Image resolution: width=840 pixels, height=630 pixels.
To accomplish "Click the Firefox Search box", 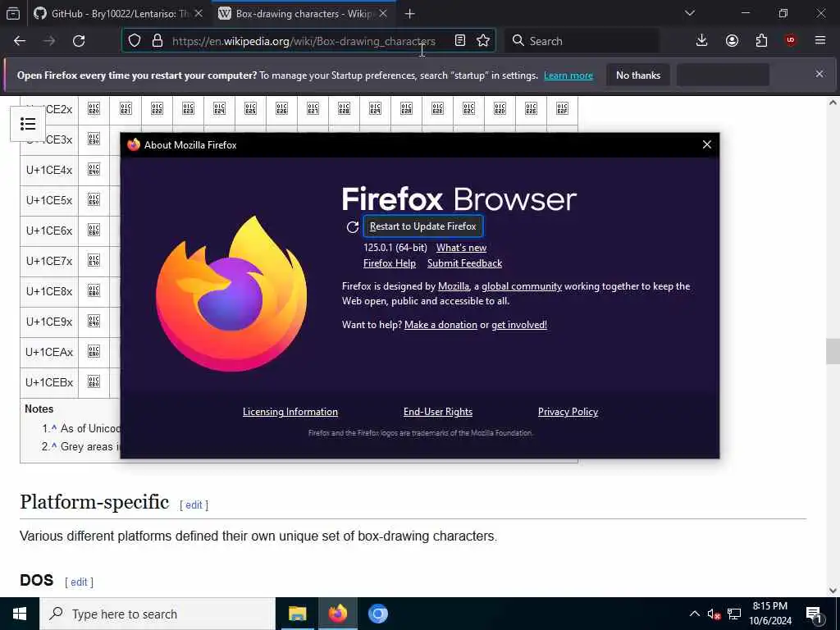I will 582,41.
